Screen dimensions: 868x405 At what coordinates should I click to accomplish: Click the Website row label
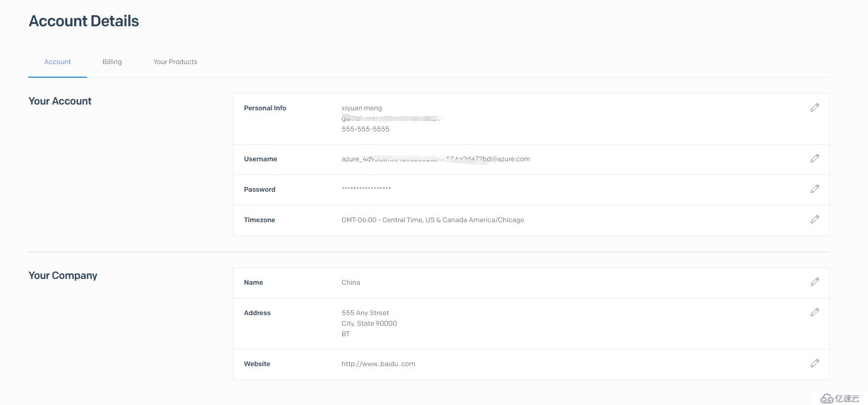click(x=257, y=364)
